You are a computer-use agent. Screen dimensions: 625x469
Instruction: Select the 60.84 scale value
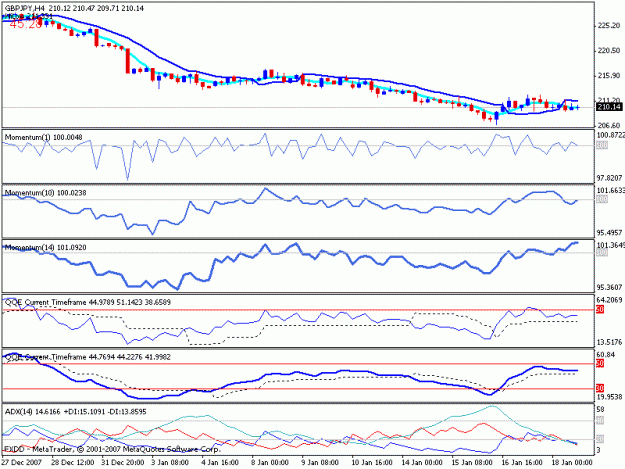pyautogui.click(x=606, y=355)
